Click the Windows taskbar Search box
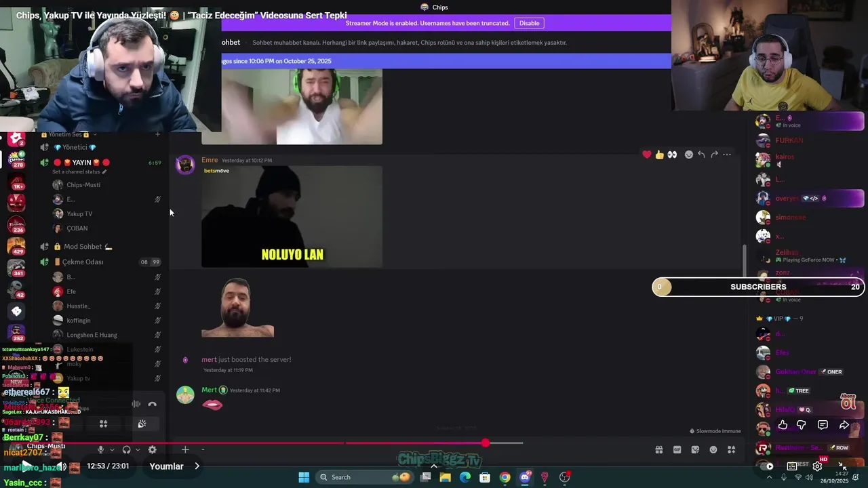Screen dimensions: 868x488 point(365,477)
